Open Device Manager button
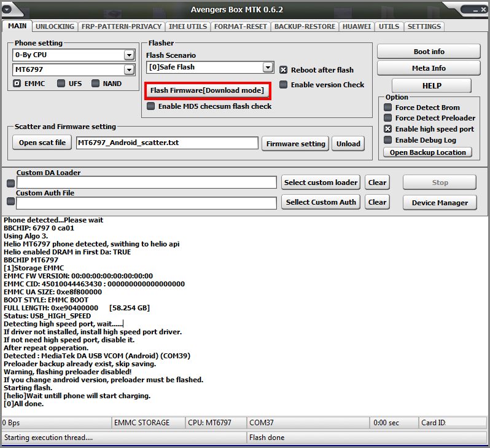490x448 pixels. pyautogui.click(x=440, y=203)
